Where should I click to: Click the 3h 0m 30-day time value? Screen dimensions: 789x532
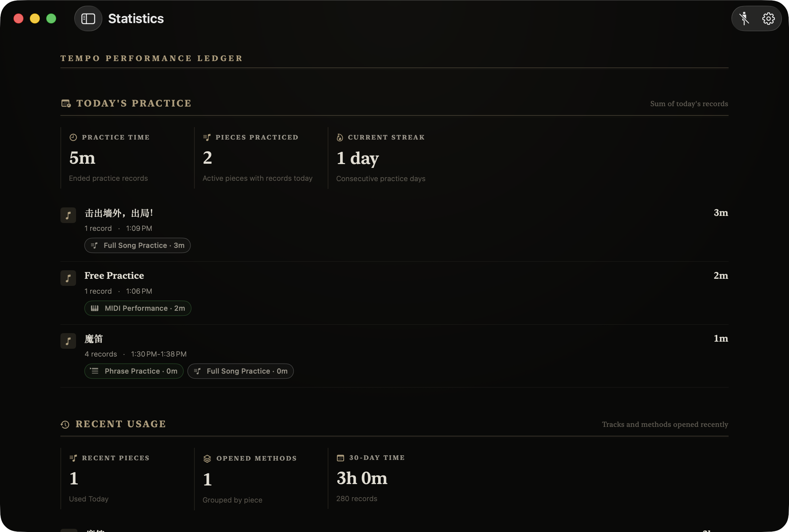click(362, 478)
